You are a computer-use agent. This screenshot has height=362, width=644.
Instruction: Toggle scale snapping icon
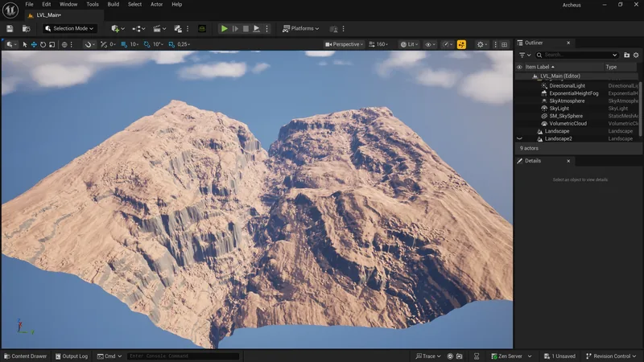[x=171, y=44]
